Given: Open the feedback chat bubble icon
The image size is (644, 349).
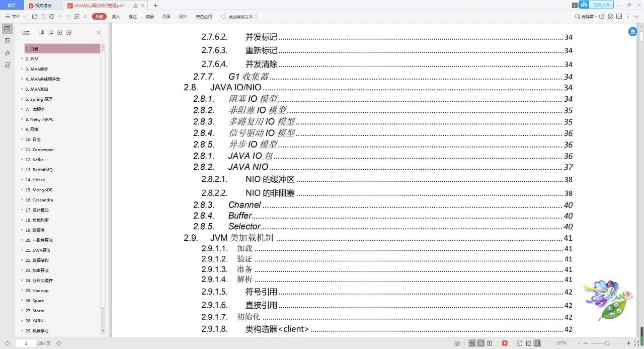Looking at the screenshot, I should pyautogui.click(x=619, y=17).
